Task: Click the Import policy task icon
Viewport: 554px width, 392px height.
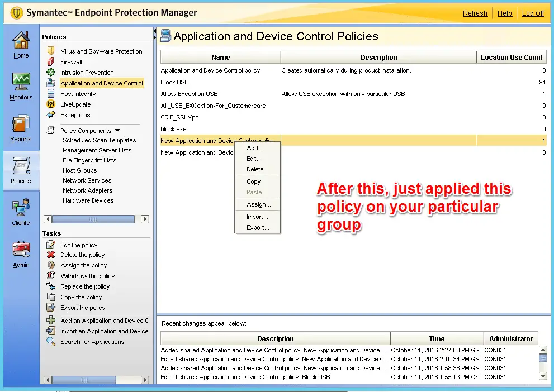Action: (51, 331)
